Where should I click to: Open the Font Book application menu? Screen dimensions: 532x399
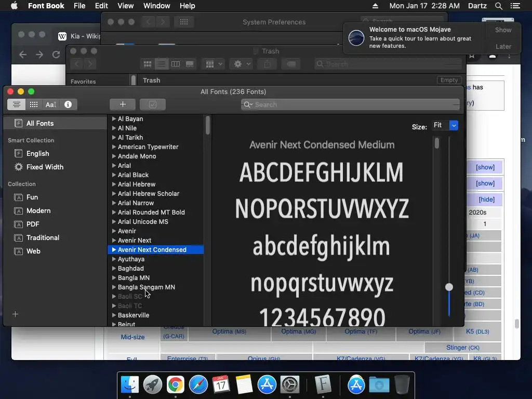[46, 6]
